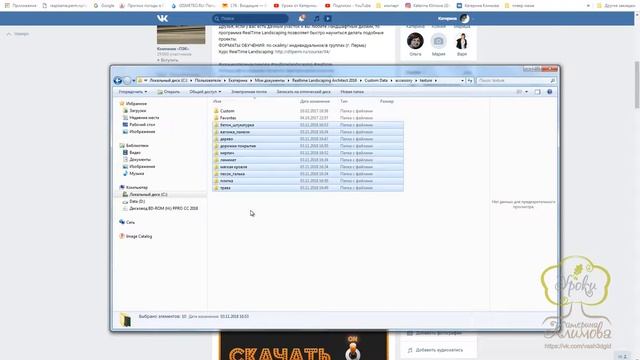640x360 pixels.
Task: Click the Электронная почта (E-mail) toolbar button
Action: click(x=249, y=92)
